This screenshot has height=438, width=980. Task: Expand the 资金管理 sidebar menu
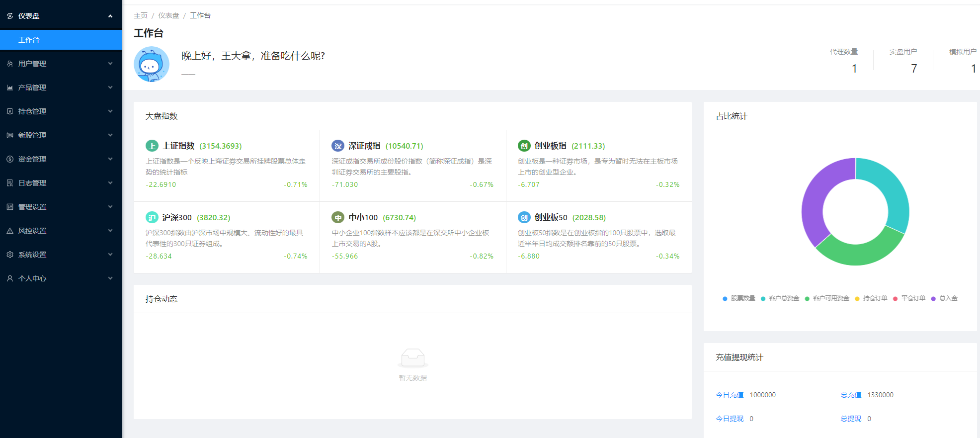point(60,159)
